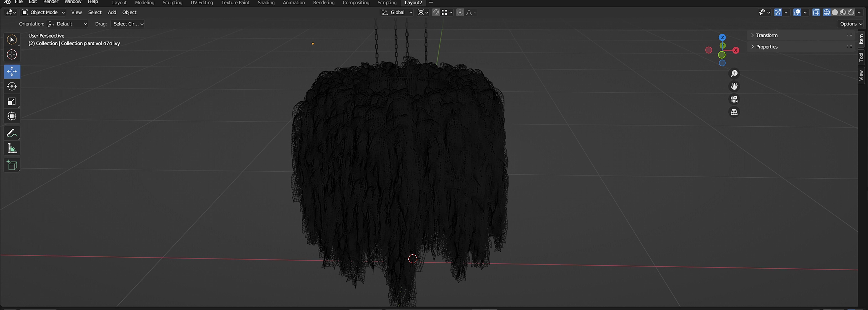This screenshot has height=310, width=868.
Task: Select the Annotate tool
Action: pos(12,133)
